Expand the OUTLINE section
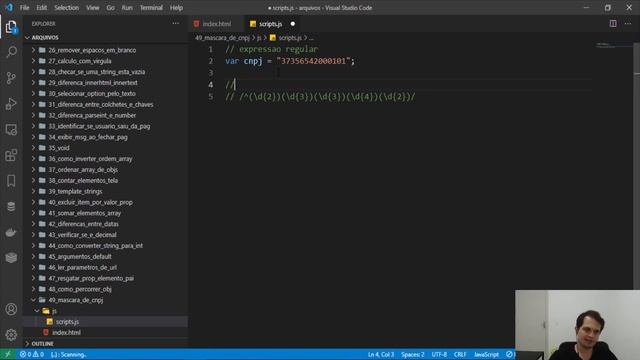Viewport: 640px width, 360px height. (105, 344)
